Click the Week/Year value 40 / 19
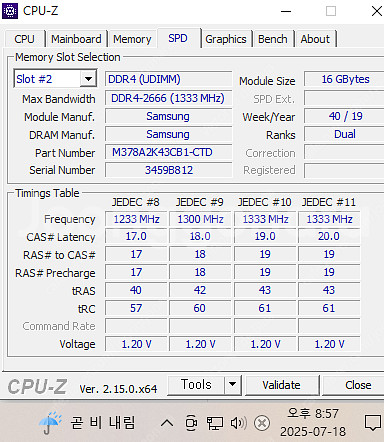The width and height of the screenshot is (384, 442). pyautogui.click(x=345, y=116)
